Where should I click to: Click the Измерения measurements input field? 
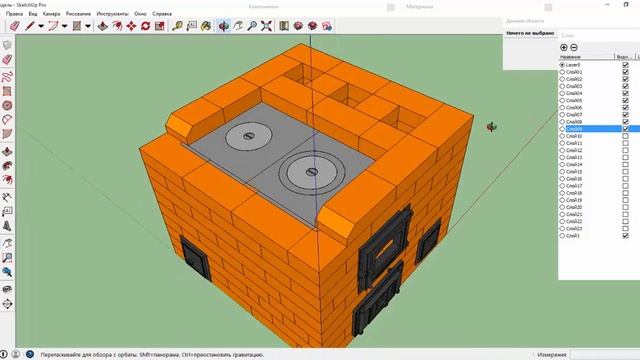[x=604, y=355]
